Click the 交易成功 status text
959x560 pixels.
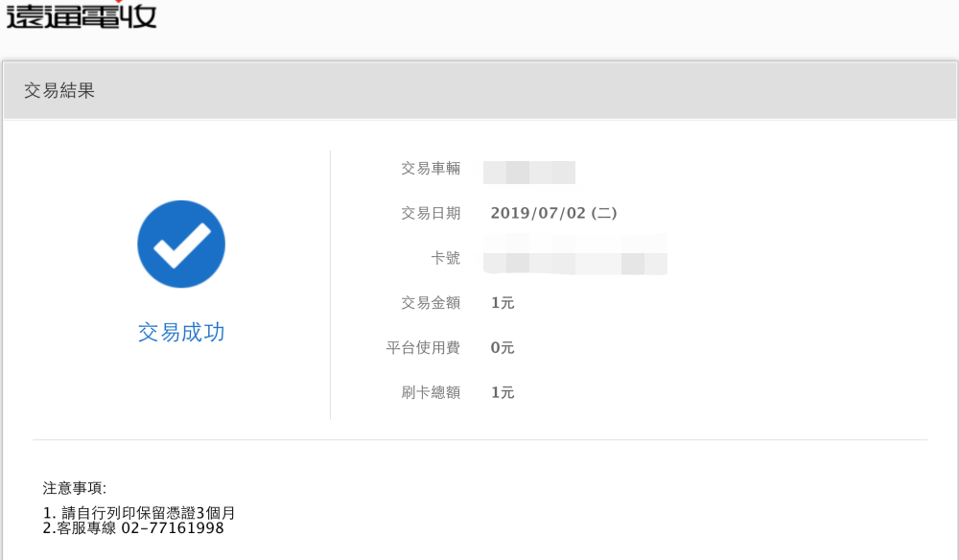click(x=181, y=333)
